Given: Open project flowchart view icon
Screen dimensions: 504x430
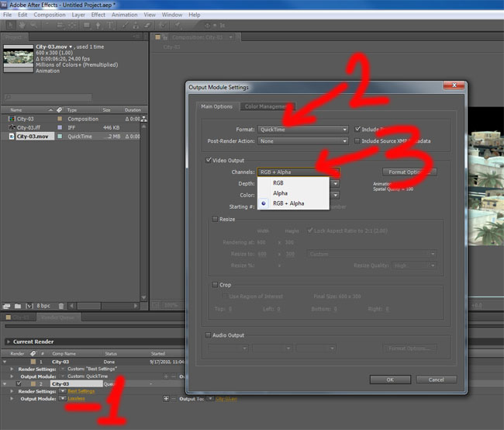Looking at the screenshot, I should click(143, 119).
